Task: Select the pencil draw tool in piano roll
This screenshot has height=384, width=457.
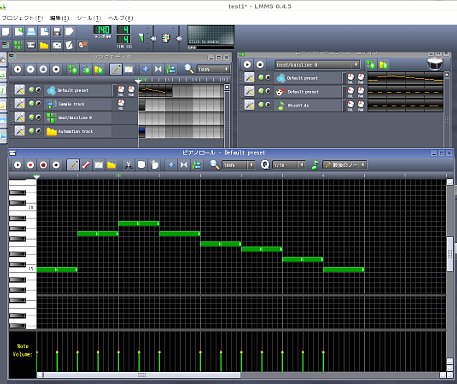Action: pos(73,165)
